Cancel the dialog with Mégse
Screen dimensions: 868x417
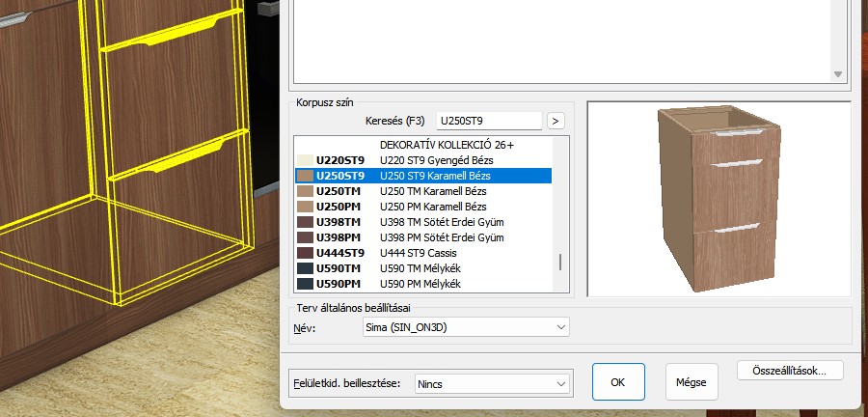click(x=692, y=382)
